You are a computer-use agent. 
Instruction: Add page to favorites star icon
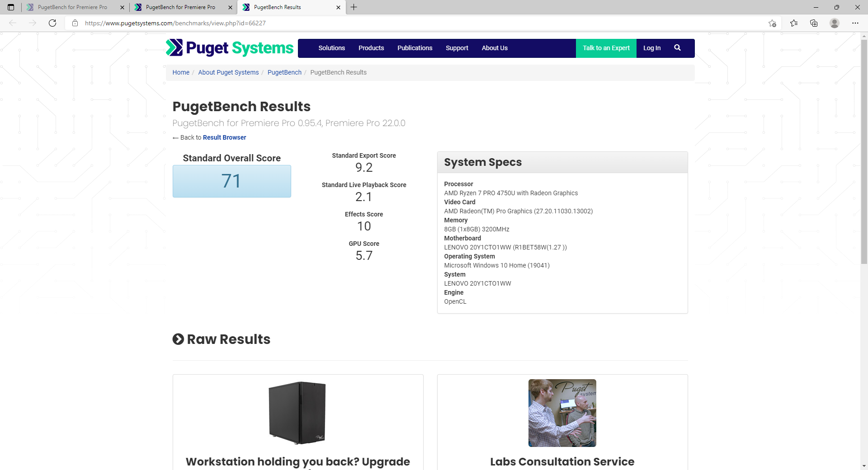(772, 23)
